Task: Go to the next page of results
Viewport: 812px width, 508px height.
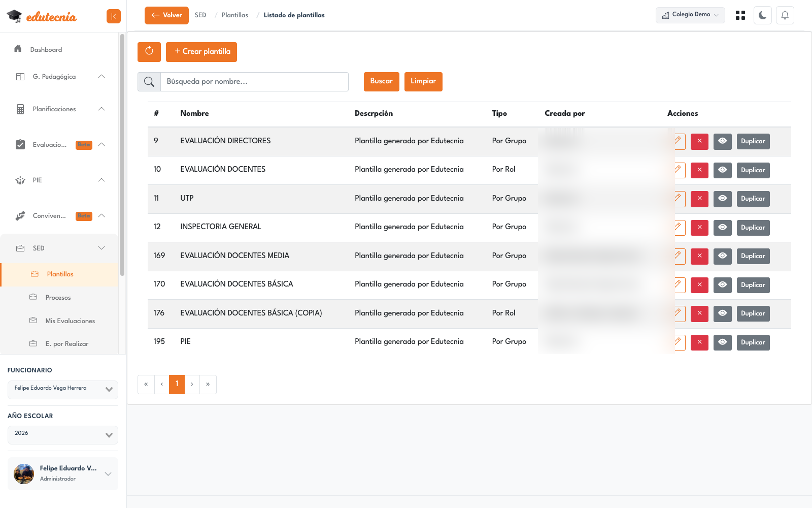Action: [192, 385]
